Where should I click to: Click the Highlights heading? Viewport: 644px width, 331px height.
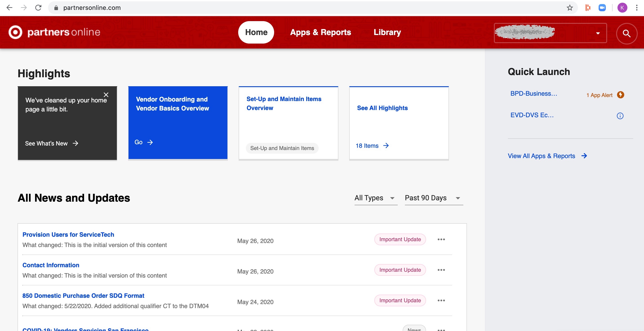tap(44, 73)
